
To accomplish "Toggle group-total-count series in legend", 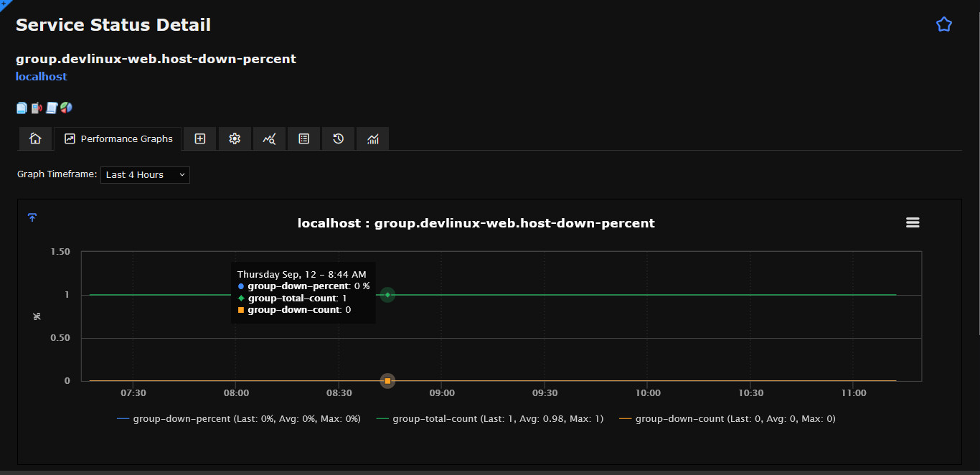I will [x=490, y=418].
